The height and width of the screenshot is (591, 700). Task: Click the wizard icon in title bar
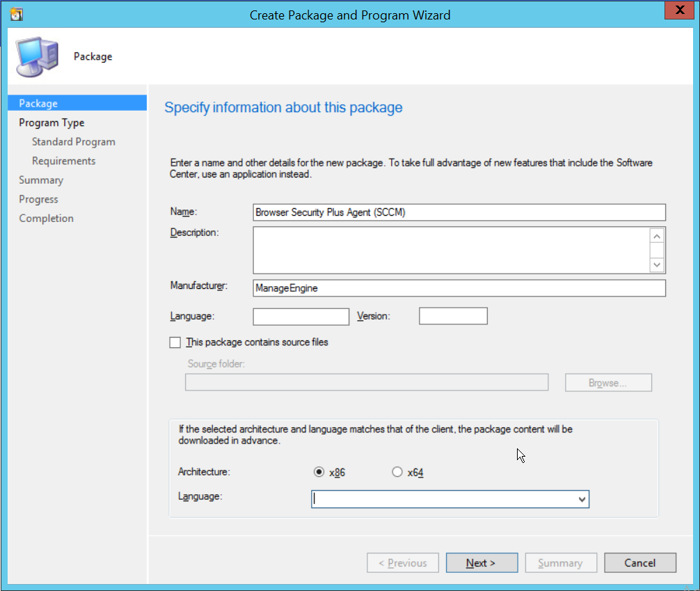point(17,15)
